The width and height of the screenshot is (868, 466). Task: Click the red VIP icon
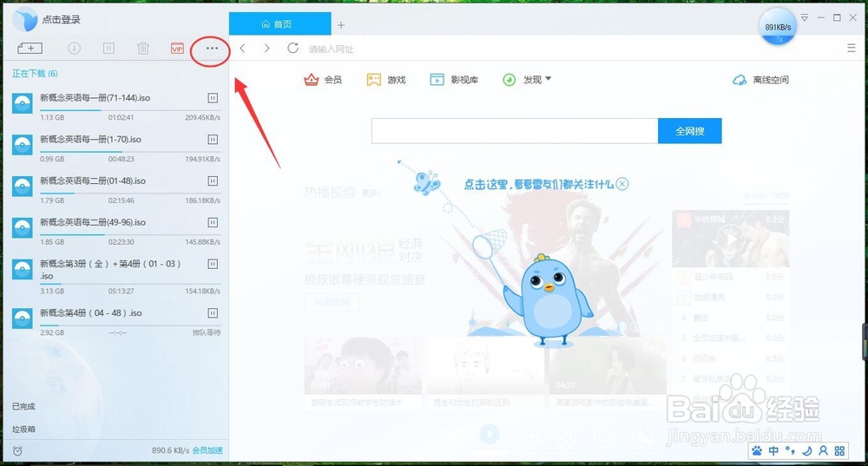[177, 49]
